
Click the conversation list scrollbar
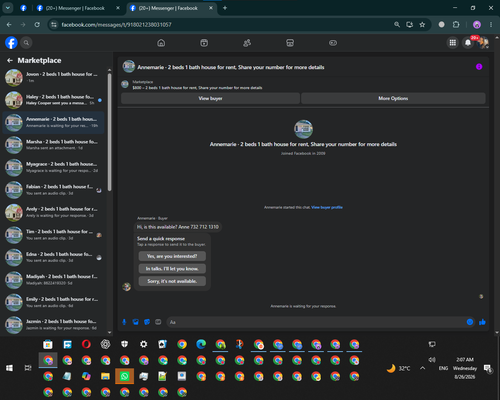pos(109,132)
